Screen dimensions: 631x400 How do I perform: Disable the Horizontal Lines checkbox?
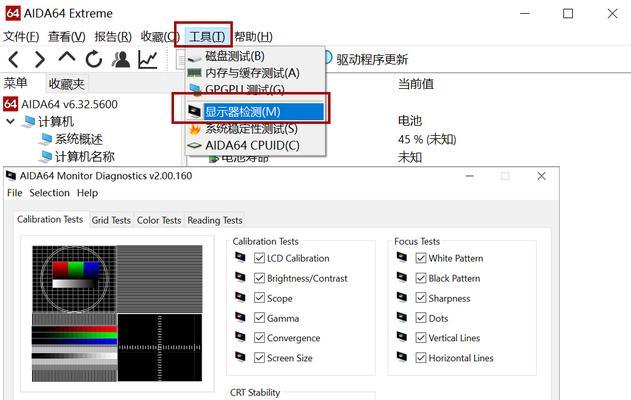(x=421, y=357)
